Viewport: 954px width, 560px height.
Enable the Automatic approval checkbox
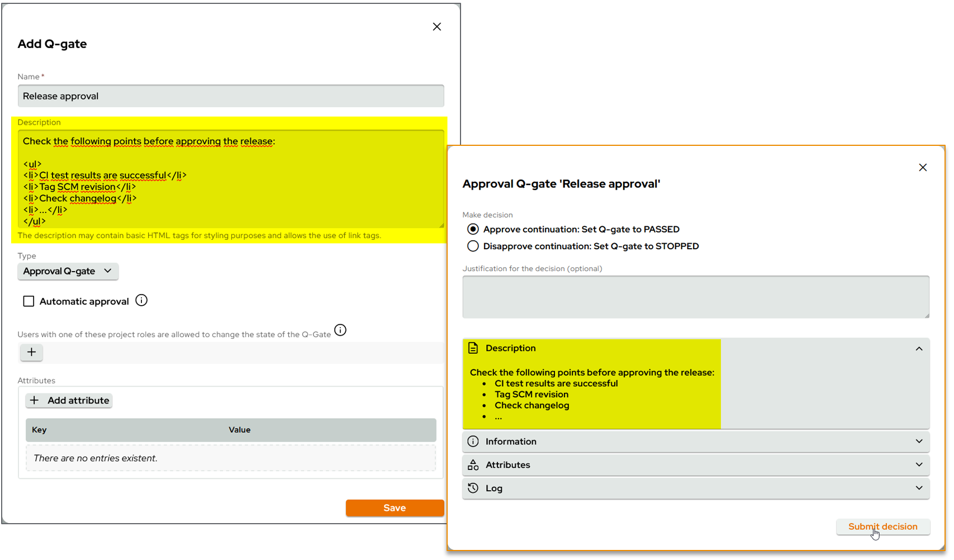click(x=29, y=301)
